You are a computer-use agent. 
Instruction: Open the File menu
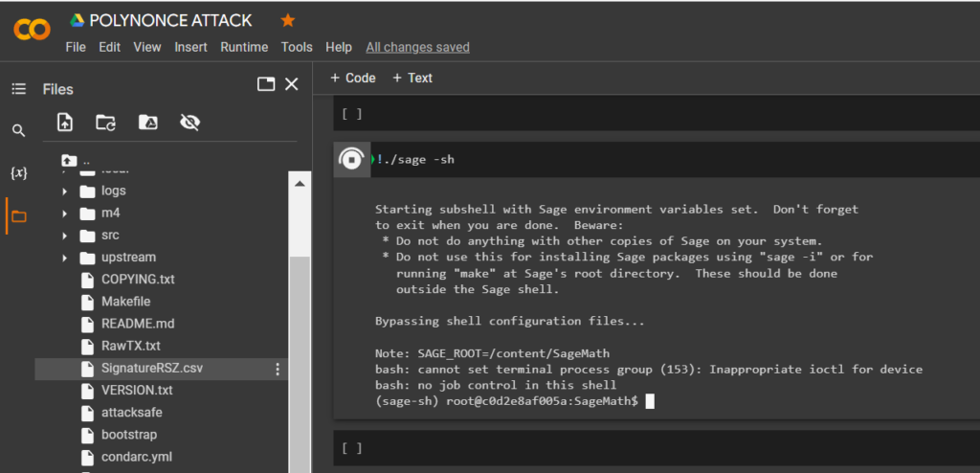pos(76,47)
